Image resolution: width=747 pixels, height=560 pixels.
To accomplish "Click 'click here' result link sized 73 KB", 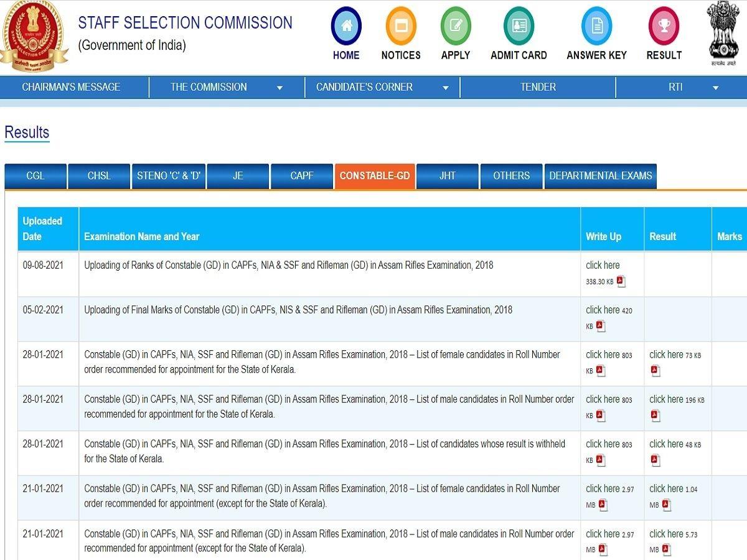I will click(x=666, y=355).
